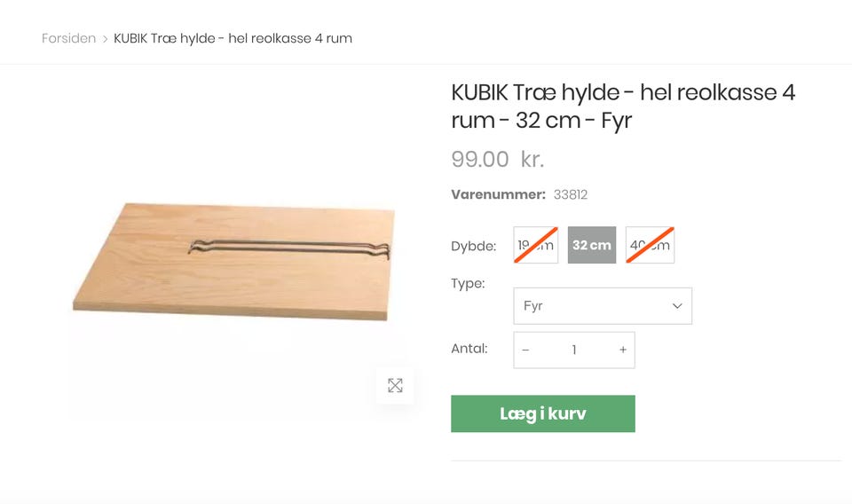Increase quantity with the plus icon

coord(623,350)
